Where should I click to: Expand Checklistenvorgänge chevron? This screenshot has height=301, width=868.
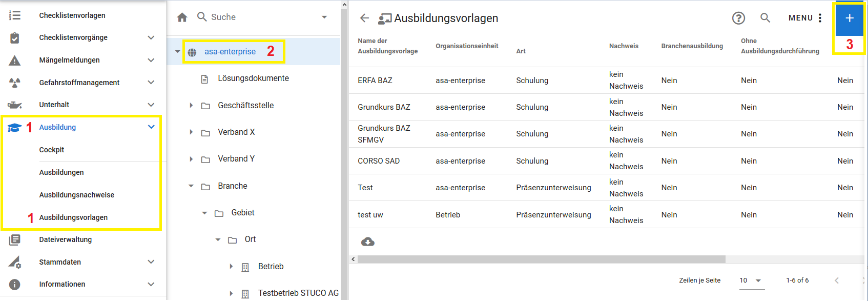[151, 38]
